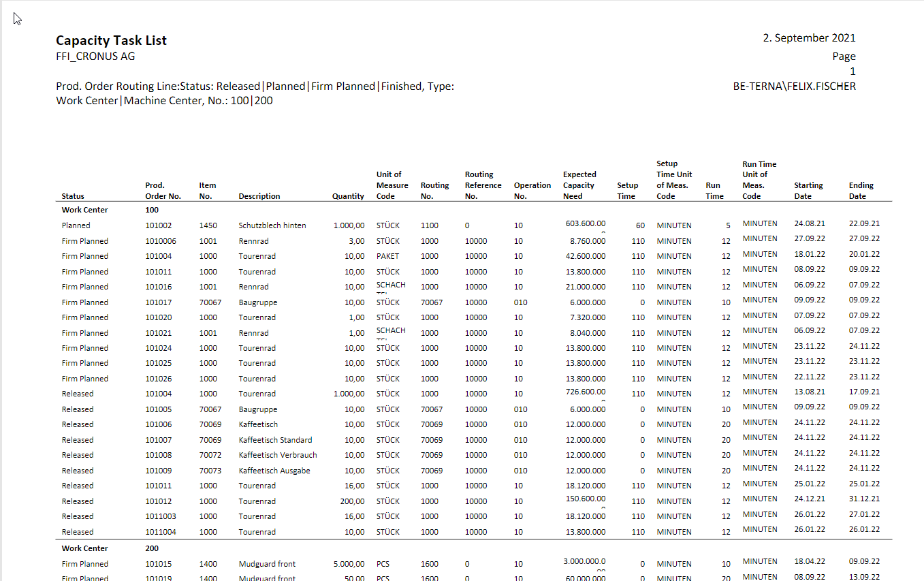Screen dimensions: 924x581
Task: Click the starting date 24.08.21
Action: (x=810, y=223)
